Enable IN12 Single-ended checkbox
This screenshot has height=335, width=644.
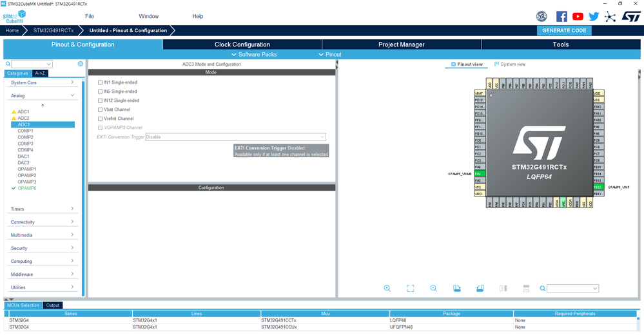coord(100,100)
